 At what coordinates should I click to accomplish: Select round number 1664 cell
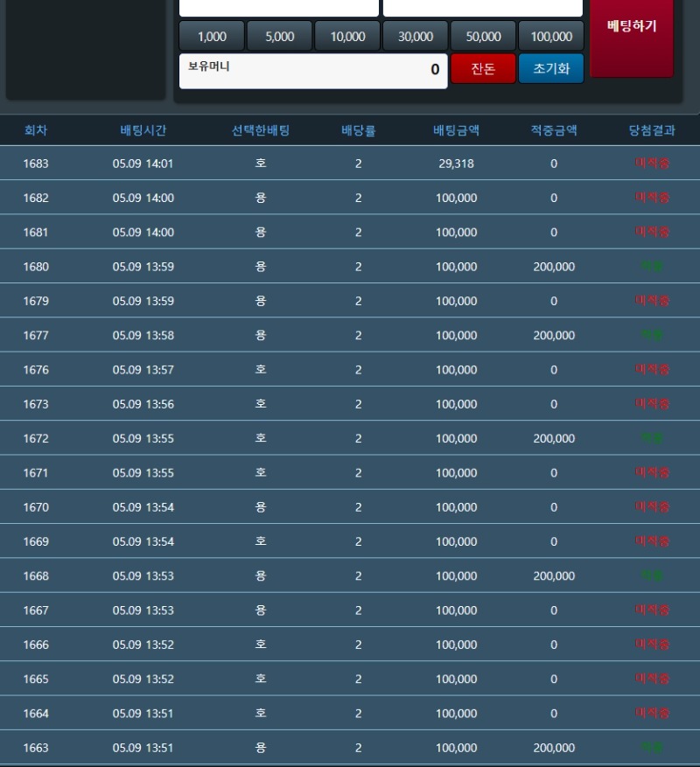click(36, 713)
